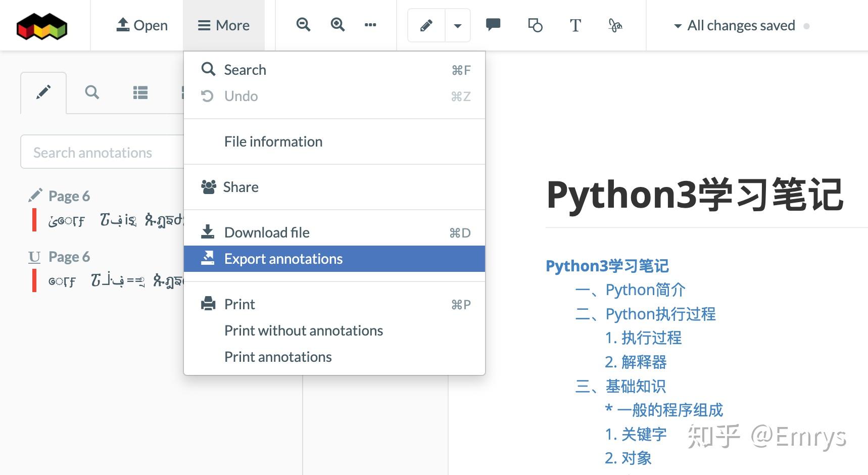The height and width of the screenshot is (475, 868).
Task: Expand the More menu
Action: coord(224,25)
